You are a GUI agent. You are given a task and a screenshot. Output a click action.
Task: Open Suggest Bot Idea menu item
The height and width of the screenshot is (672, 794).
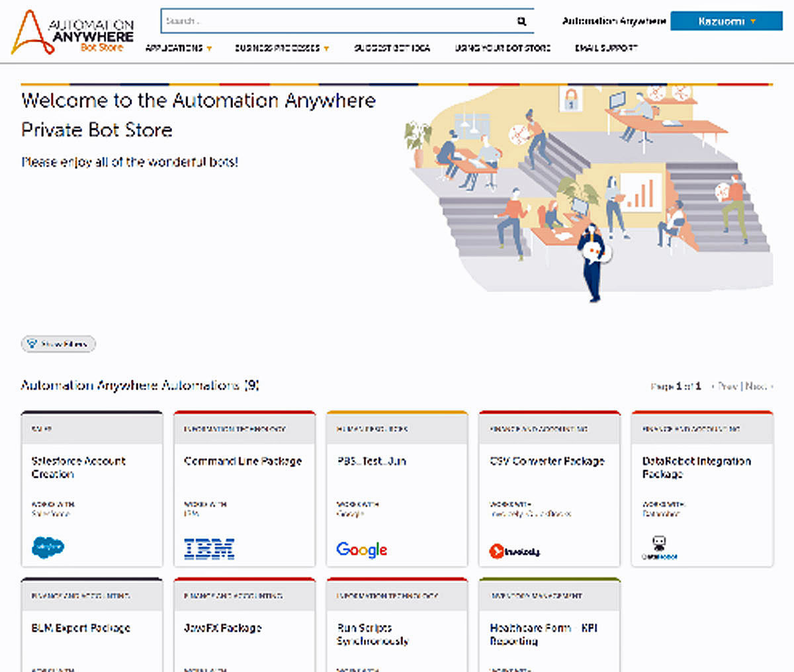point(392,48)
